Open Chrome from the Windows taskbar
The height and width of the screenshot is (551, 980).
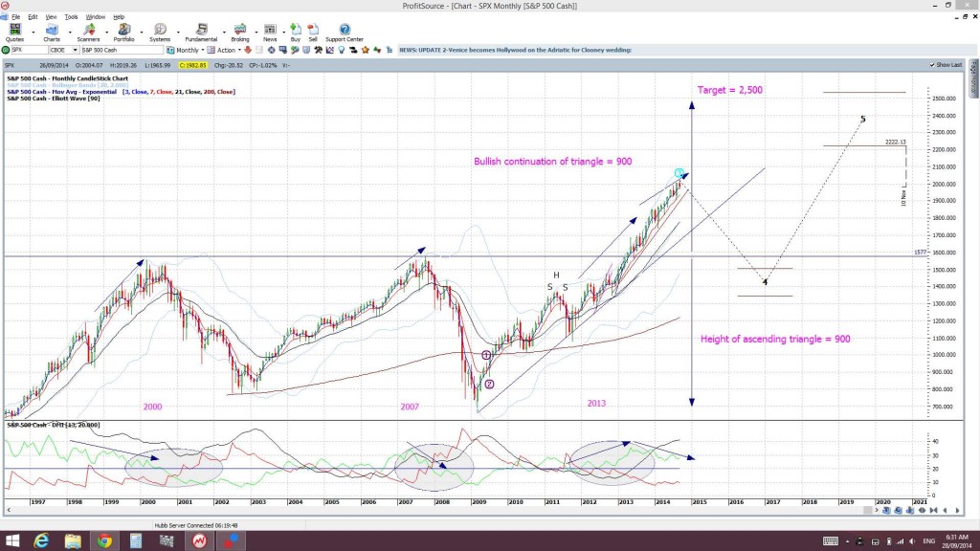104,541
